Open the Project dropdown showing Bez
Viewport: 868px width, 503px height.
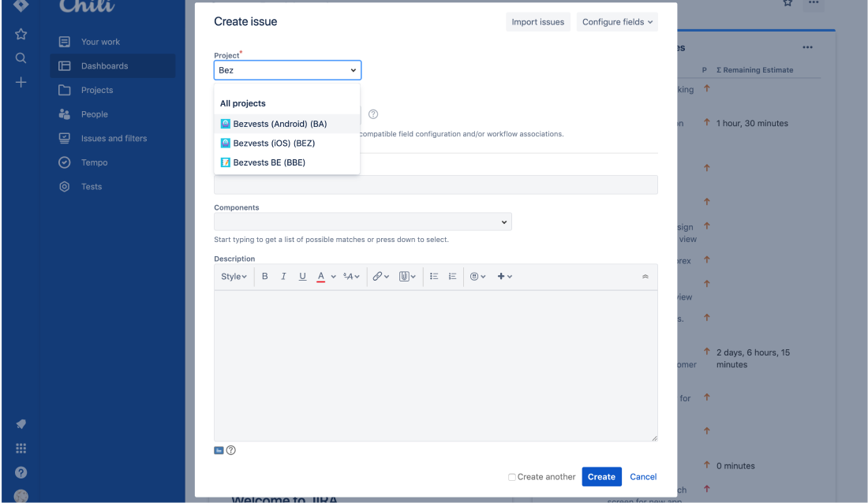click(287, 69)
